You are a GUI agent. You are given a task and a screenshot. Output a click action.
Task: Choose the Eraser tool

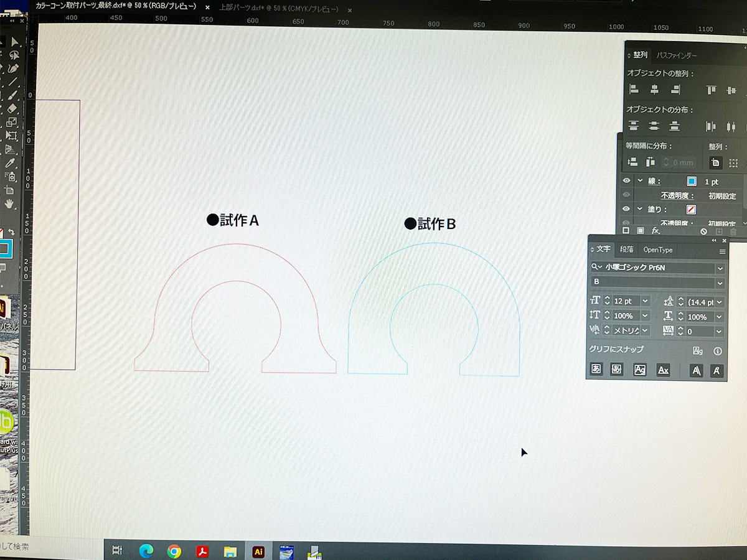11,108
